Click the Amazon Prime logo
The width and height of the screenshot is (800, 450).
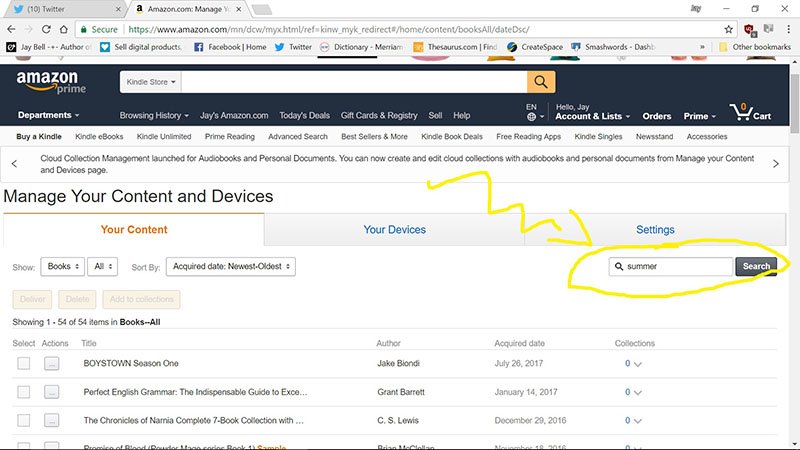[x=51, y=82]
